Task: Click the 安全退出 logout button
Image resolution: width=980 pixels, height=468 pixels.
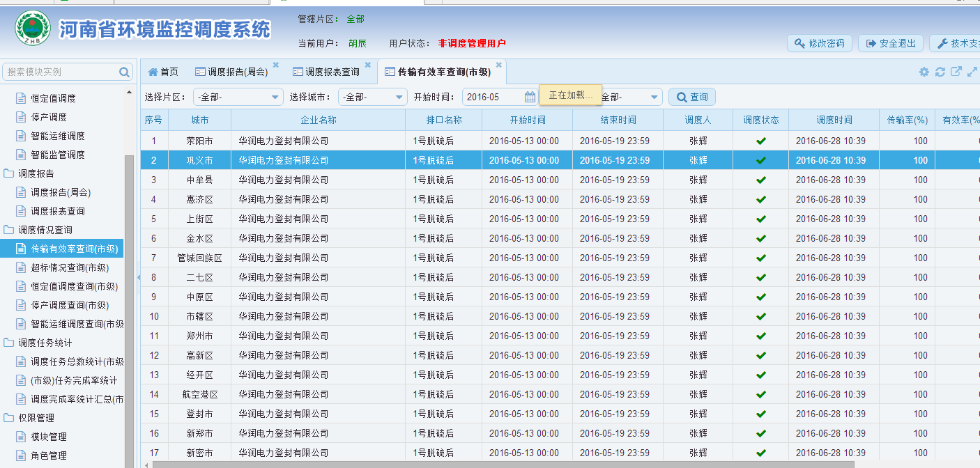Action: click(x=891, y=43)
